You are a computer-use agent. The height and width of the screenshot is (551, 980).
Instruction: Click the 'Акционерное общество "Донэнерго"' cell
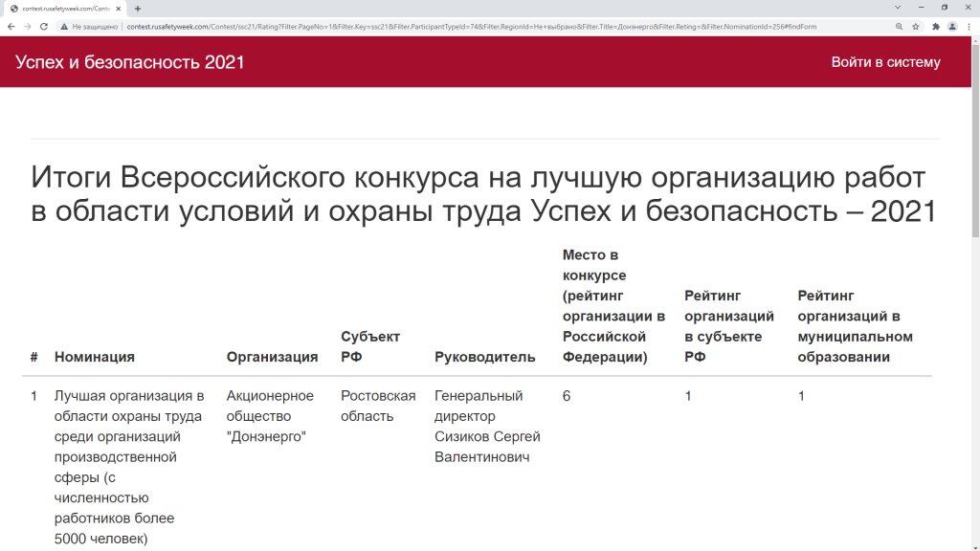coord(270,416)
